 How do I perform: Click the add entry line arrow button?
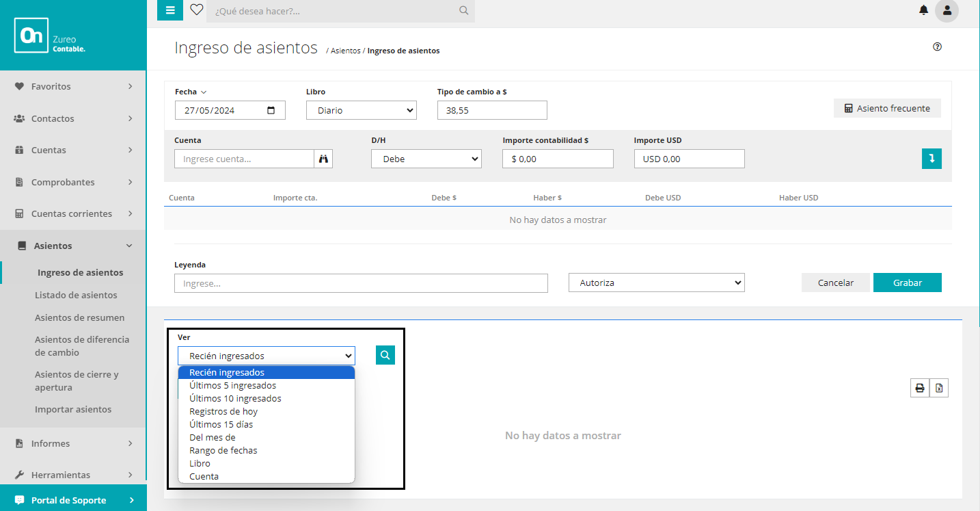tap(931, 159)
